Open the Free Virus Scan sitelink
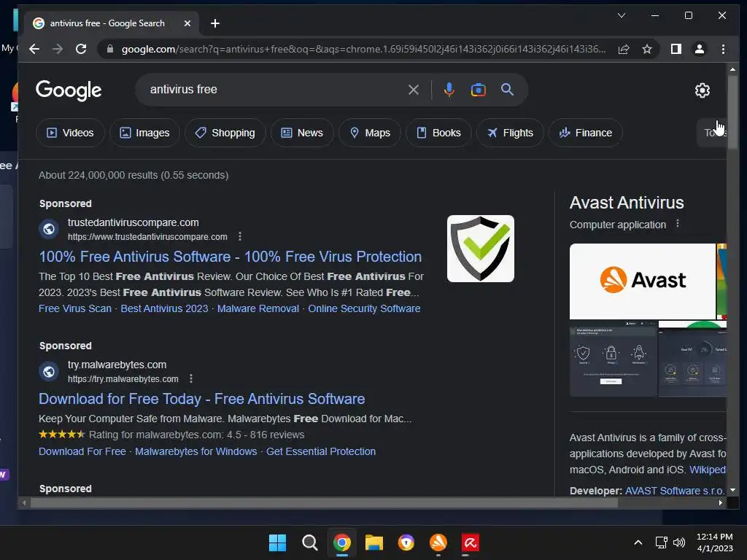747x560 pixels. click(x=75, y=308)
